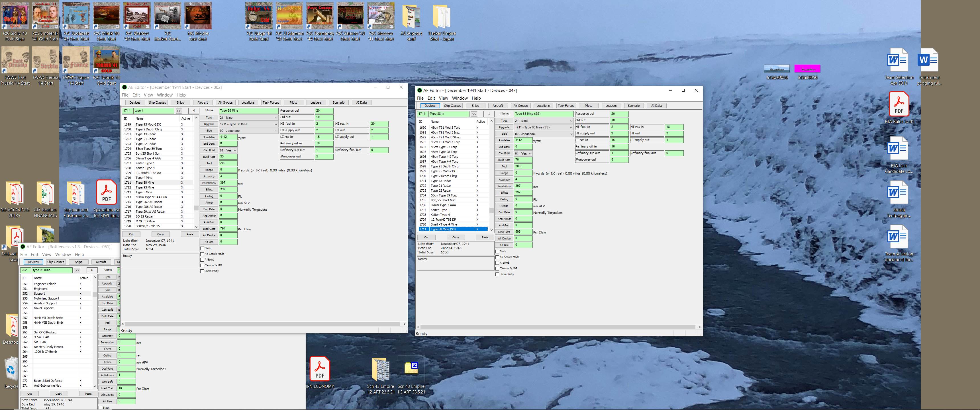The image size is (980, 410).
Task: Open the AE Support stuff folder
Action: (411, 23)
